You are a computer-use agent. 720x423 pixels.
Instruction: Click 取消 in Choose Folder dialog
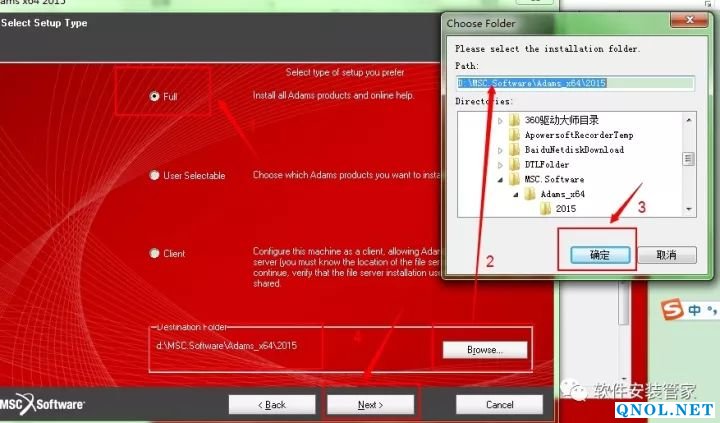click(x=661, y=255)
